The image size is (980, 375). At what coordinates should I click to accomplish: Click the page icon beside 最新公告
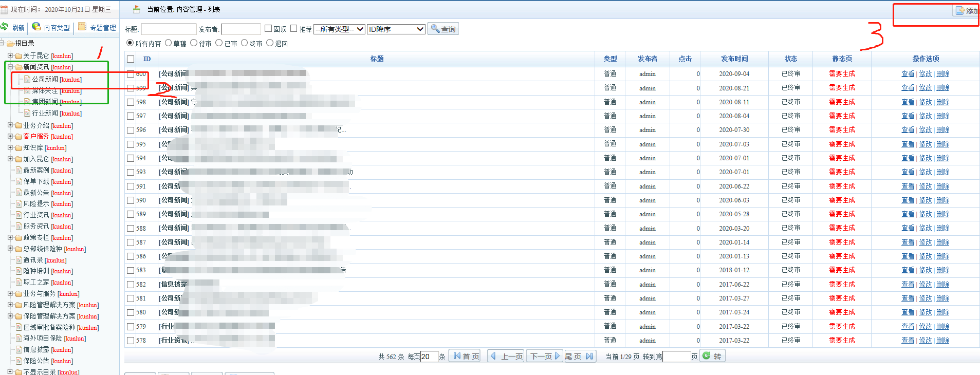(19, 193)
